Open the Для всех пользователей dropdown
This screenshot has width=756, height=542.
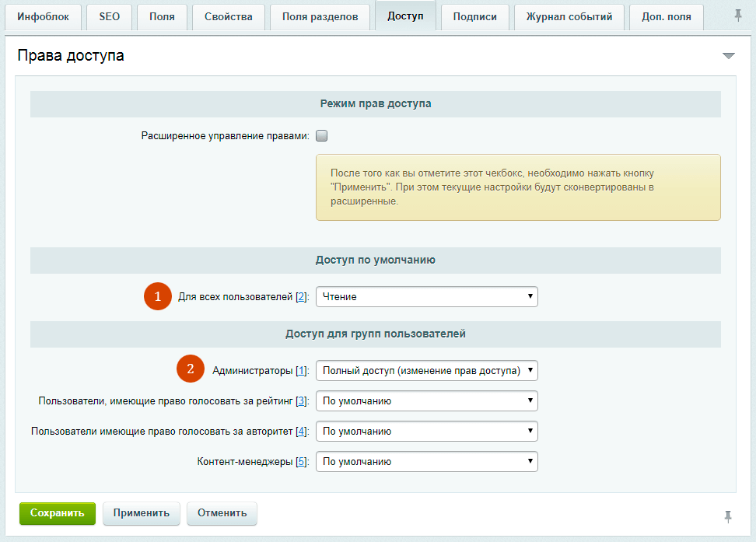426,296
